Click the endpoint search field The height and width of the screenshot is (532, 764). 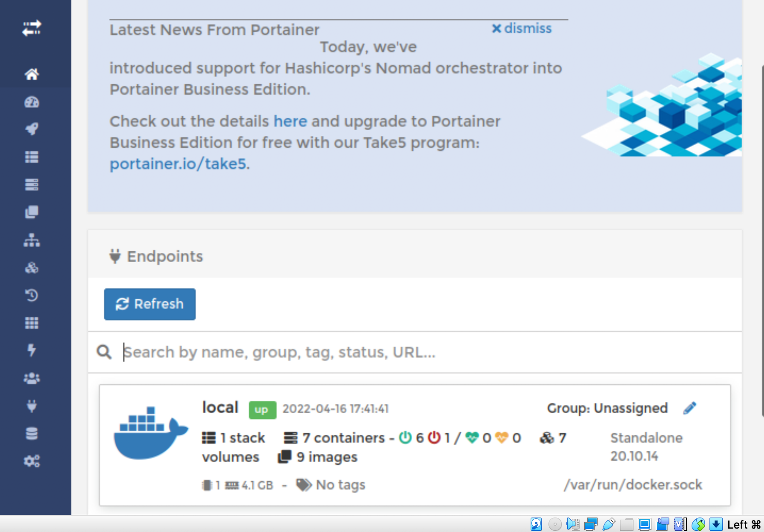point(298,352)
